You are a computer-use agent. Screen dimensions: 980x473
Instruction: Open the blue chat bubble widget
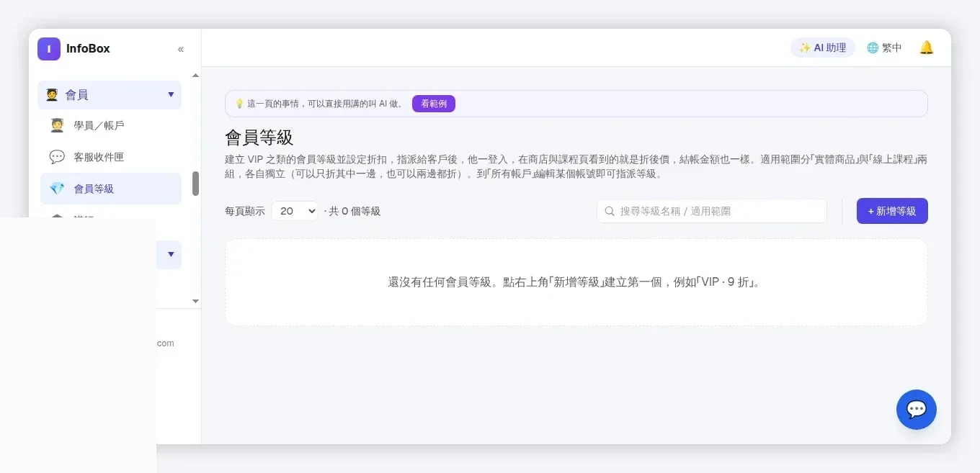[917, 410]
